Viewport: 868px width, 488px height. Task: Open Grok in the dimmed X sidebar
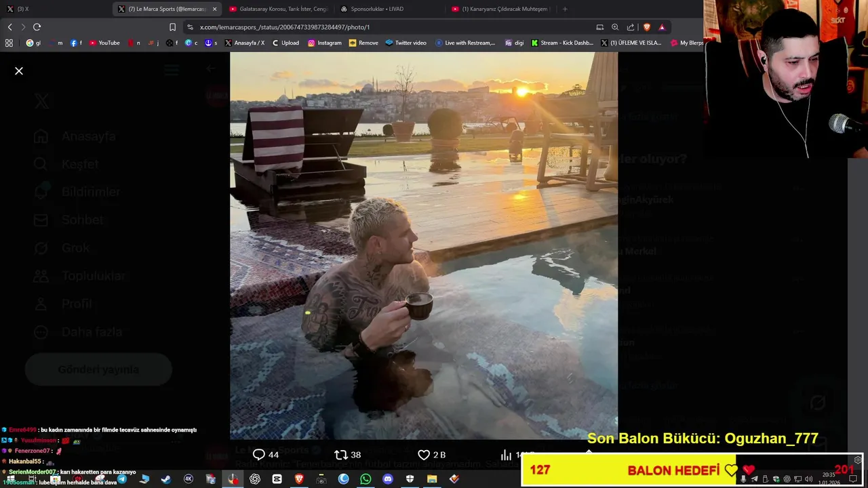click(61, 248)
